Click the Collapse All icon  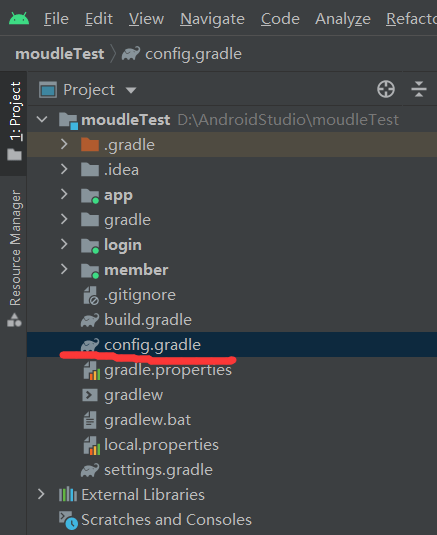(419, 89)
